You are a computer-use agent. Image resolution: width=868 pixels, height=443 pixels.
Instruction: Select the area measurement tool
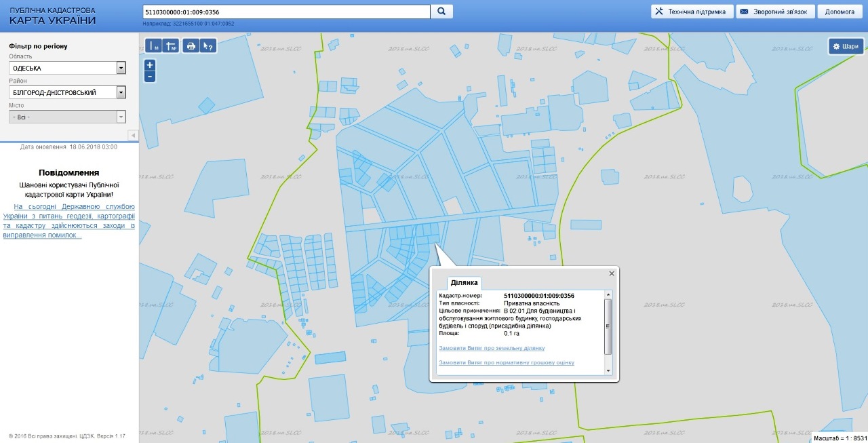coord(171,46)
